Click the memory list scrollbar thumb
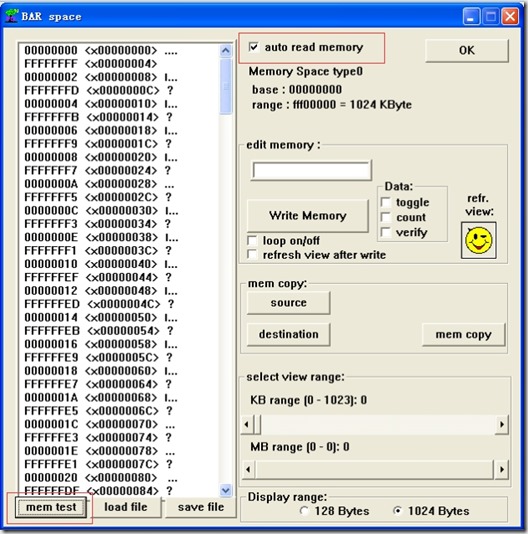The width and height of the screenshot is (528, 534). (x=226, y=87)
